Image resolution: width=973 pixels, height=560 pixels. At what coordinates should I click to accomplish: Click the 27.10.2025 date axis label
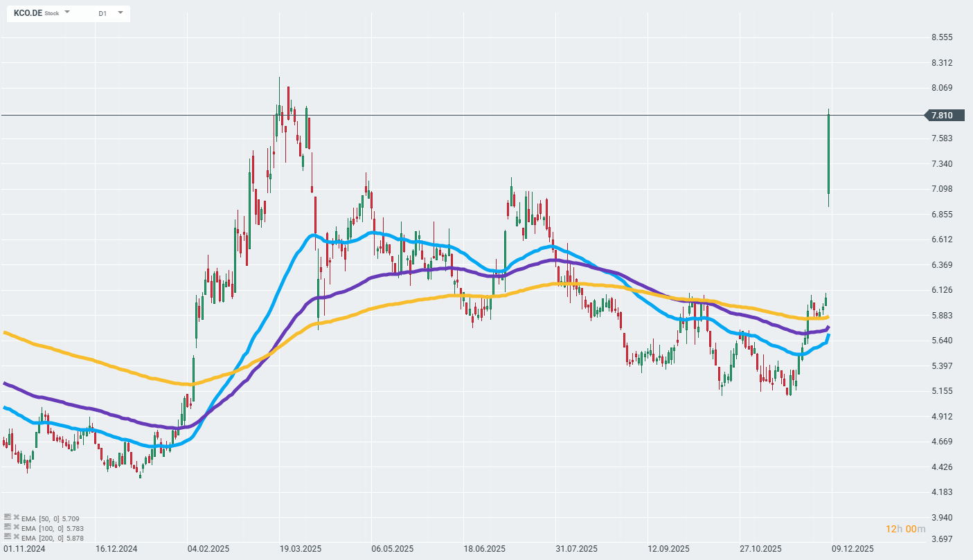761,549
